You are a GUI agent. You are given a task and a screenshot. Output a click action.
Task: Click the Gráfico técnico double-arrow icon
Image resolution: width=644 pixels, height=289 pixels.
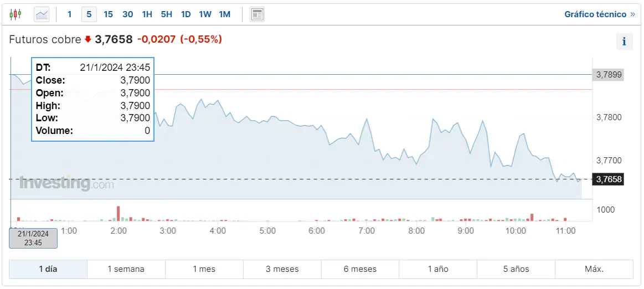[x=632, y=14]
